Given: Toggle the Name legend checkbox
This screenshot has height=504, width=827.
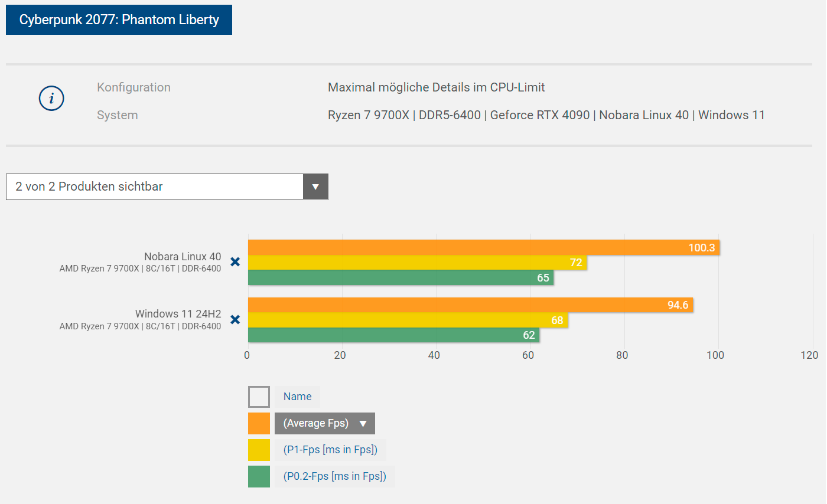Looking at the screenshot, I should [x=259, y=397].
